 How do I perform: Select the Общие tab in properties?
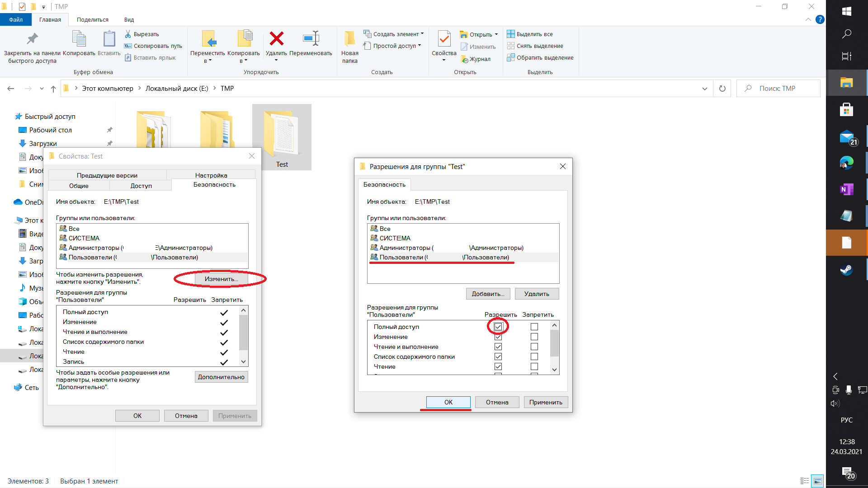tap(79, 184)
